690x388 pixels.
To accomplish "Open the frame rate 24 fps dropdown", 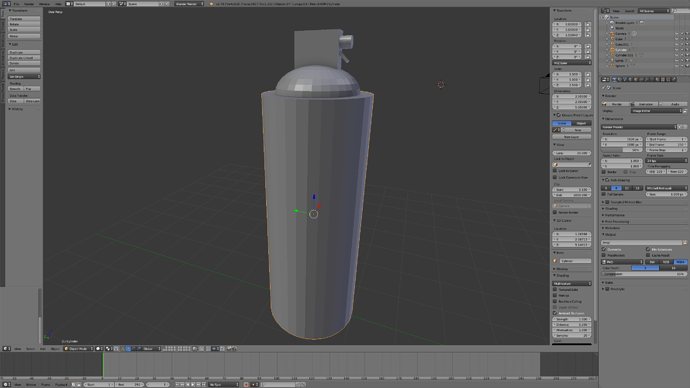I will pos(666,161).
